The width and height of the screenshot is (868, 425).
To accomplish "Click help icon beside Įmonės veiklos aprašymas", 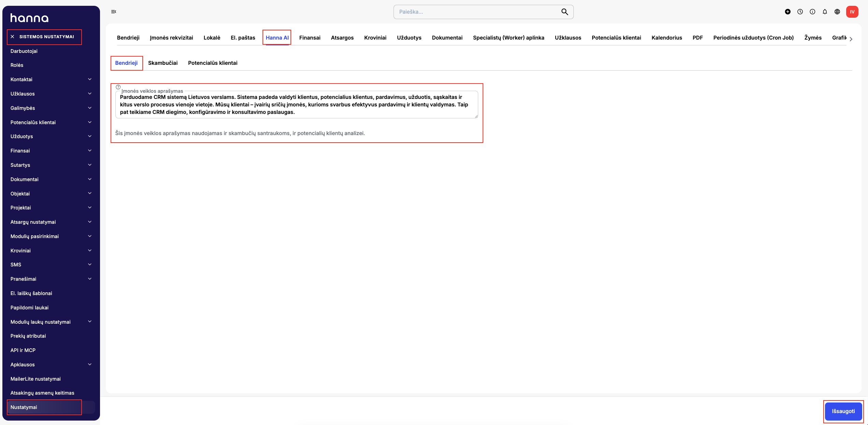I will [118, 87].
